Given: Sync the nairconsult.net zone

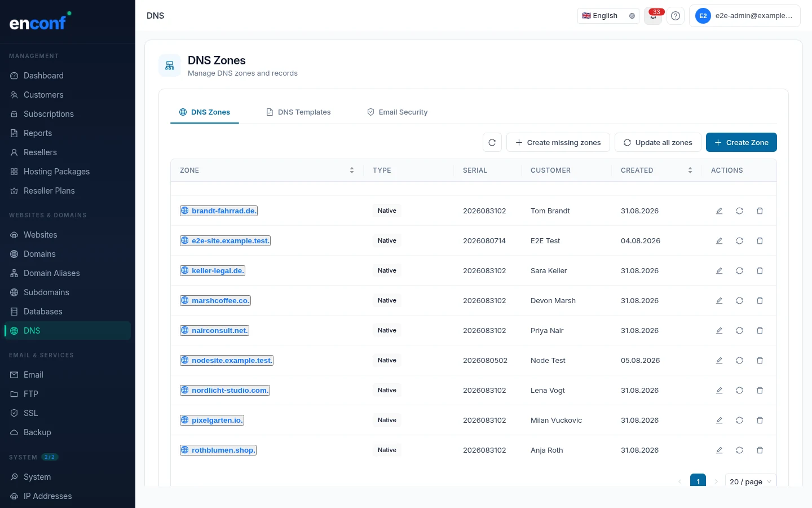Looking at the screenshot, I should click(x=739, y=330).
